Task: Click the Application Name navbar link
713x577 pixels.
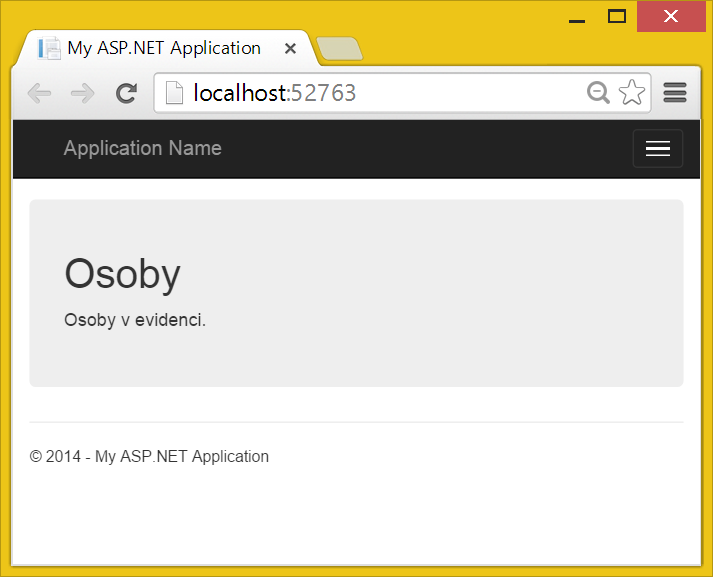Action: pos(142,148)
